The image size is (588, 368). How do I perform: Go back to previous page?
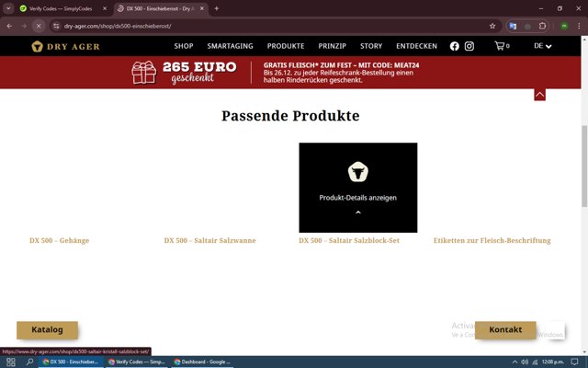pos(9,26)
